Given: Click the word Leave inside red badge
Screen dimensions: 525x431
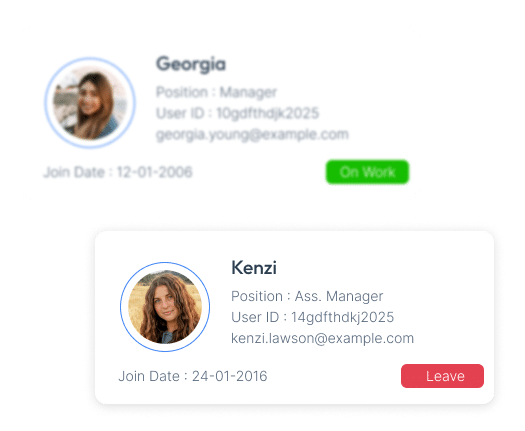Looking at the screenshot, I should pos(445,376).
